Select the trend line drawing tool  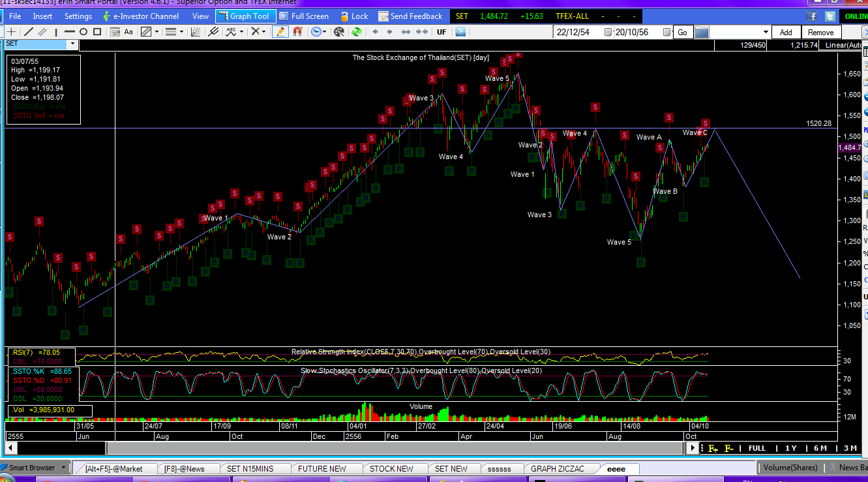tap(28, 32)
